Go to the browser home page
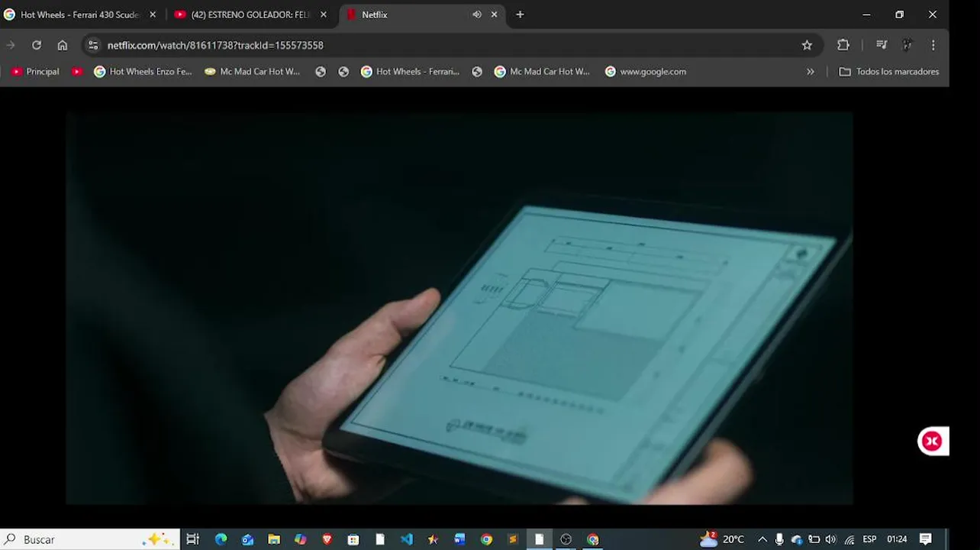 pos(63,45)
